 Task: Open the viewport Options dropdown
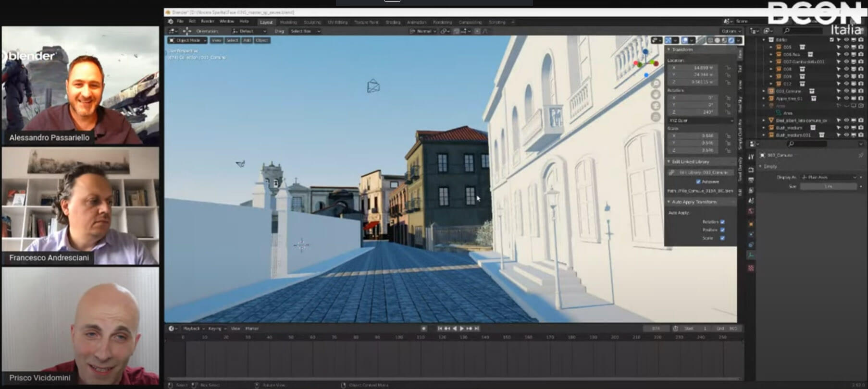(x=731, y=31)
